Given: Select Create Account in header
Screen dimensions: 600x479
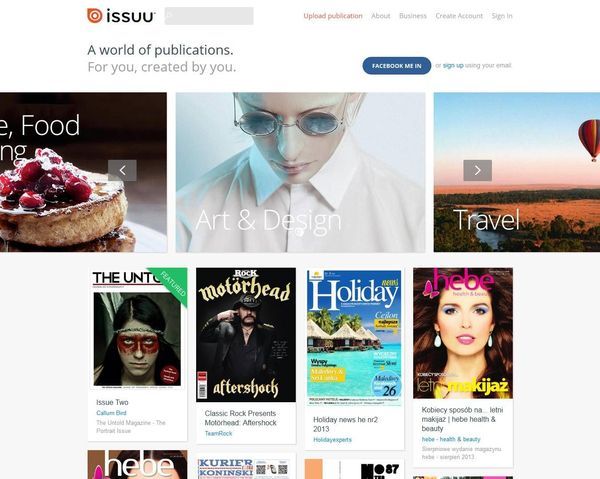Looking at the screenshot, I should [x=459, y=16].
